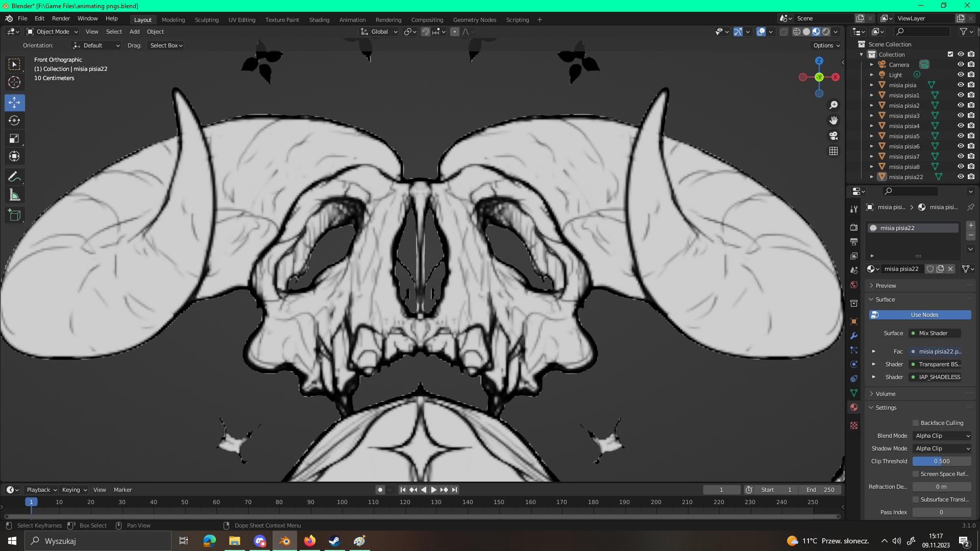Expand the Volume panel
The width and height of the screenshot is (980, 551).
[x=885, y=394]
